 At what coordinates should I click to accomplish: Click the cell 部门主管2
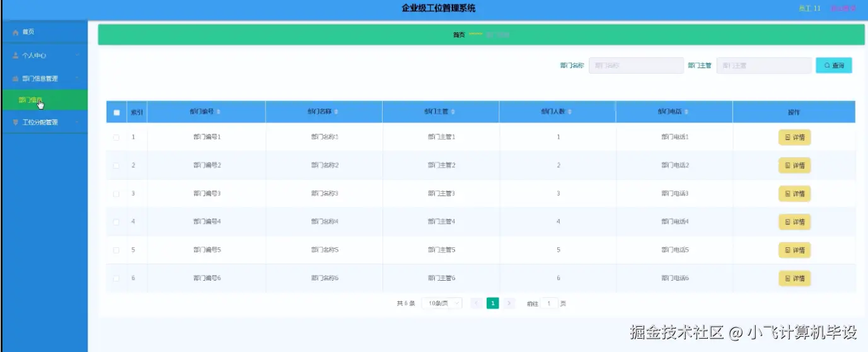coord(441,165)
